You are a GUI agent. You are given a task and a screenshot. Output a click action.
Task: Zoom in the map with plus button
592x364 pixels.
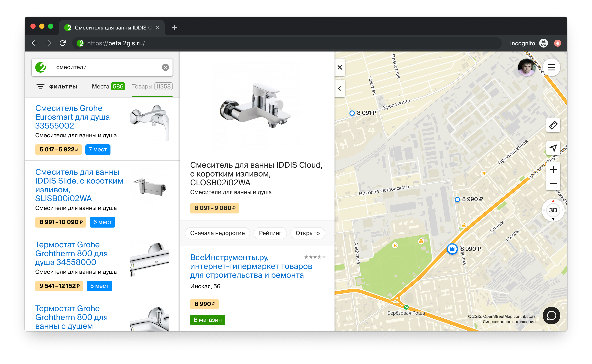tap(553, 169)
